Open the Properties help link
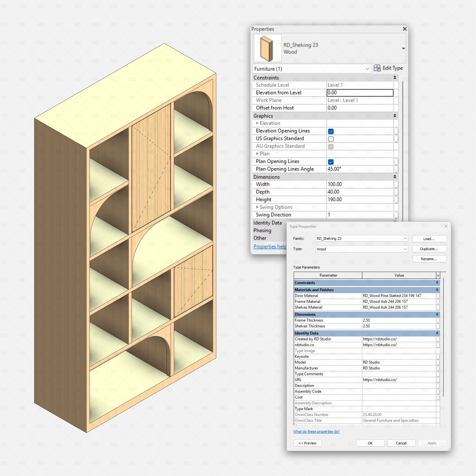The height and width of the screenshot is (476, 476). tap(270, 247)
